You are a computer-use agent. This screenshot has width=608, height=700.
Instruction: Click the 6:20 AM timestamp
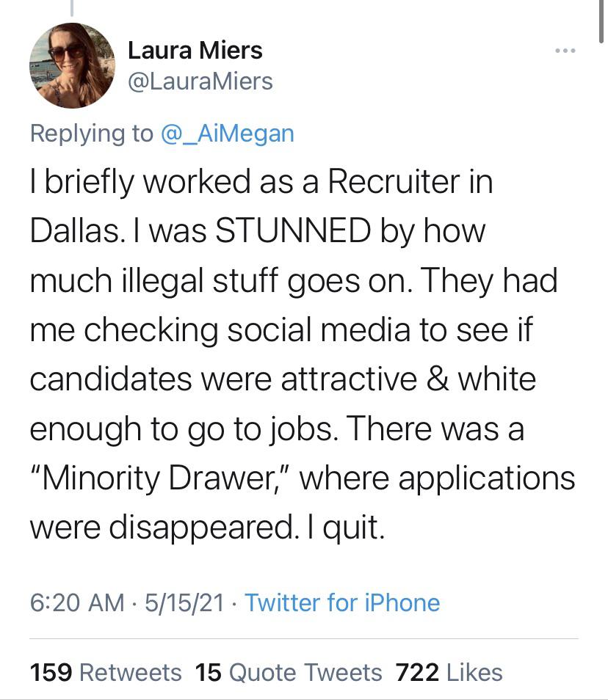coord(77,602)
